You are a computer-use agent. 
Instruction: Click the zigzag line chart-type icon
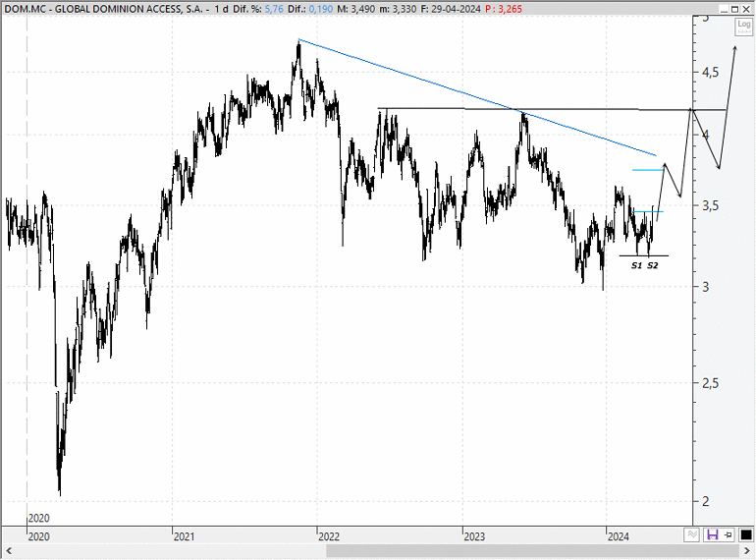click(x=692, y=534)
